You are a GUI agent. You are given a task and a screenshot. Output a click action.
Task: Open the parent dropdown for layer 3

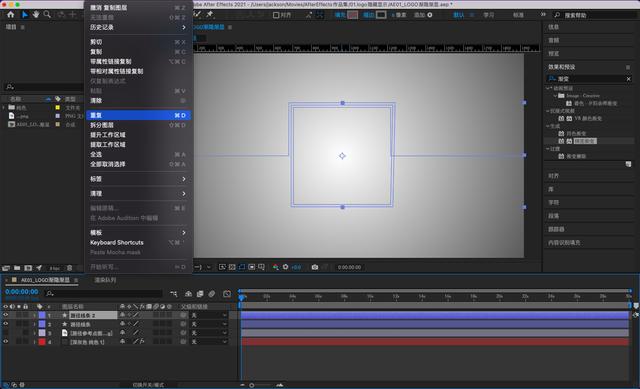[209, 333]
